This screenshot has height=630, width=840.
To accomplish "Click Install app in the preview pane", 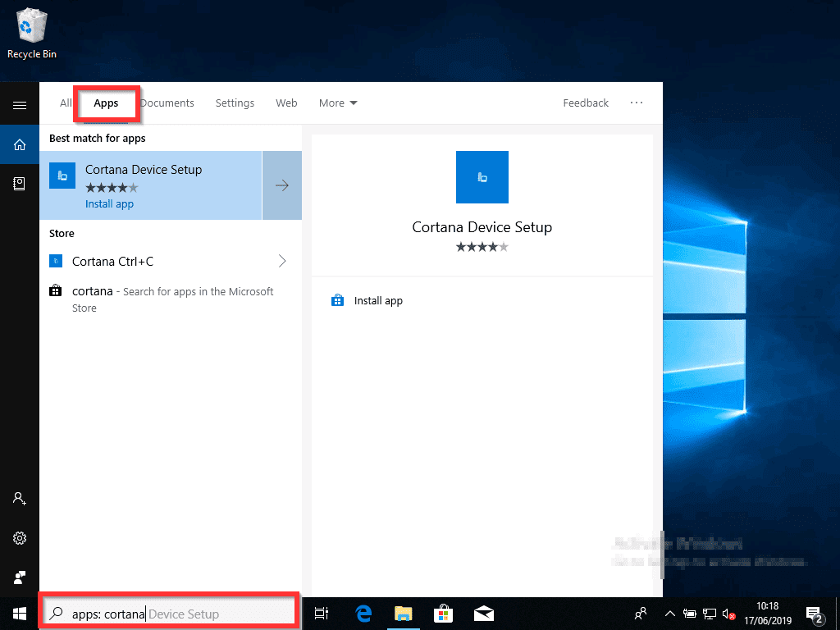I will (x=378, y=300).
